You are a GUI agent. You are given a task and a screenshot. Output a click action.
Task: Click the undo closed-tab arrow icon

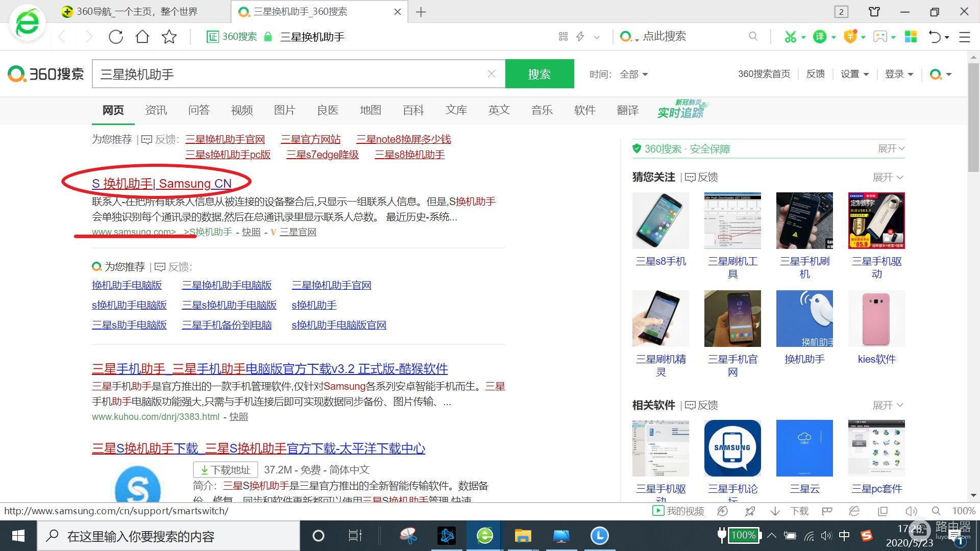[x=935, y=37]
